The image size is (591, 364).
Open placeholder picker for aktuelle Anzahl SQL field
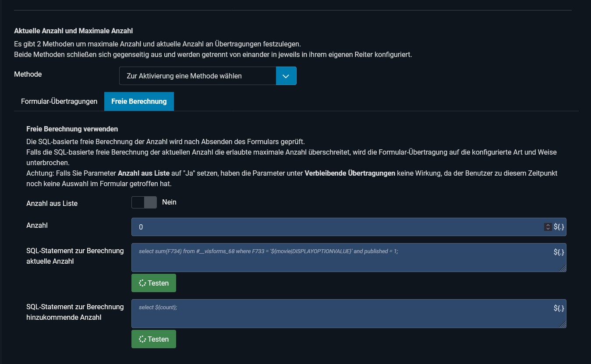click(x=559, y=252)
